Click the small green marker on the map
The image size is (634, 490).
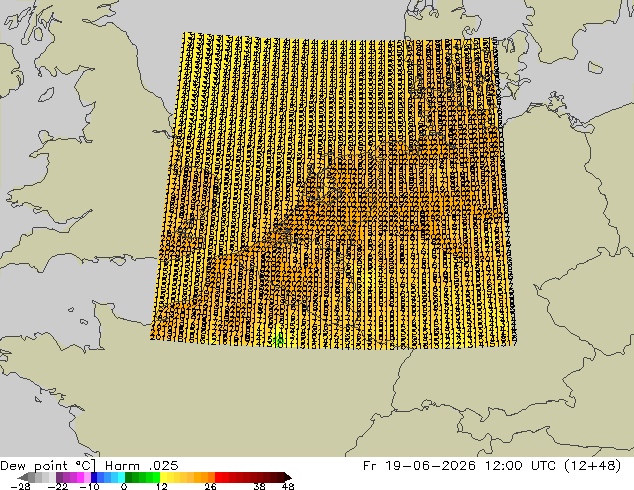pos(278,341)
